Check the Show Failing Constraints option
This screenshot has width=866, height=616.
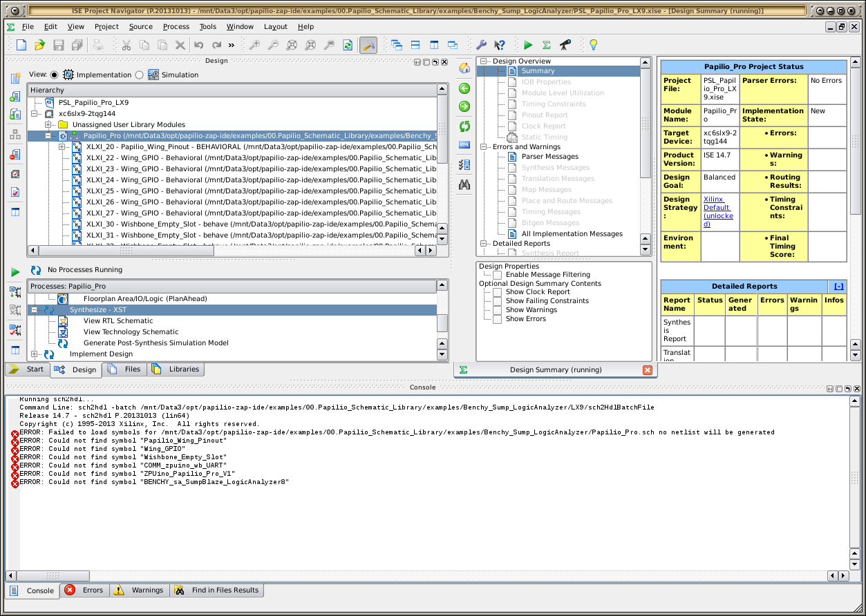coord(498,301)
